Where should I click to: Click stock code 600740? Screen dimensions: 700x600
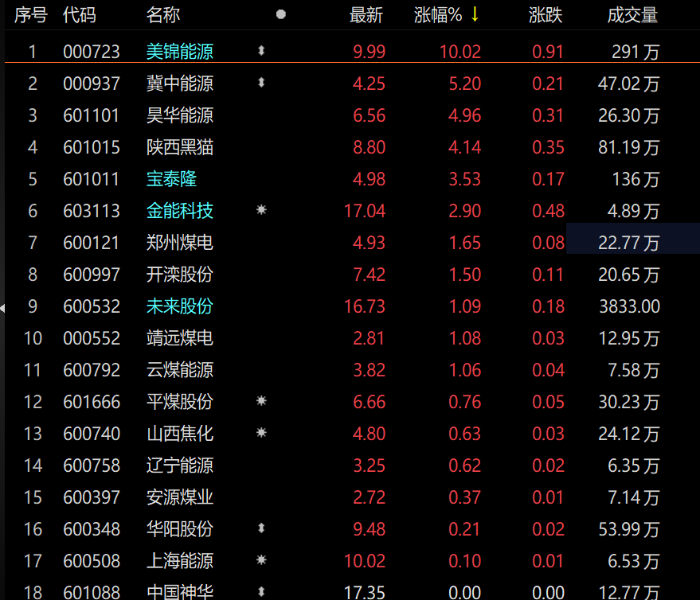click(92, 434)
